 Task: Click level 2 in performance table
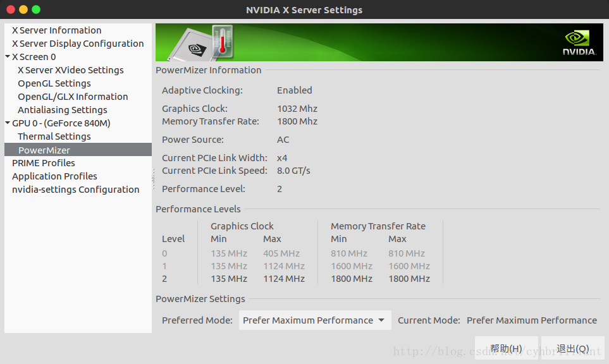(164, 279)
